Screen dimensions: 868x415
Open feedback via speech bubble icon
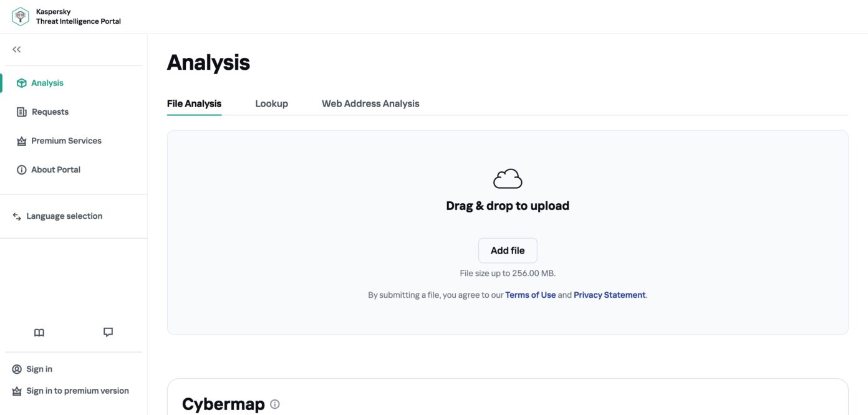pos(108,332)
